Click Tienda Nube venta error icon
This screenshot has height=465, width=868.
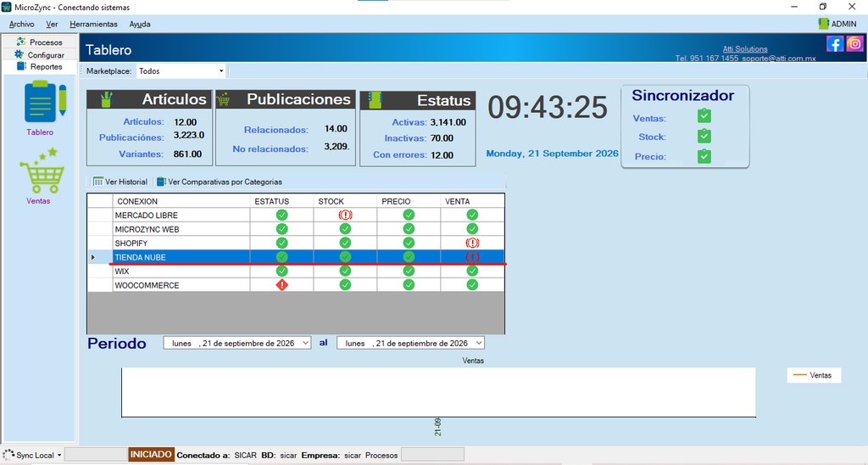pos(472,256)
